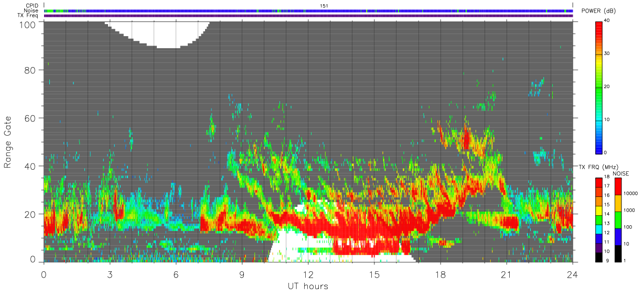
Task: Select the yellow 14–15 MHz swatch in the TX FRQ legend
Action: click(x=599, y=211)
